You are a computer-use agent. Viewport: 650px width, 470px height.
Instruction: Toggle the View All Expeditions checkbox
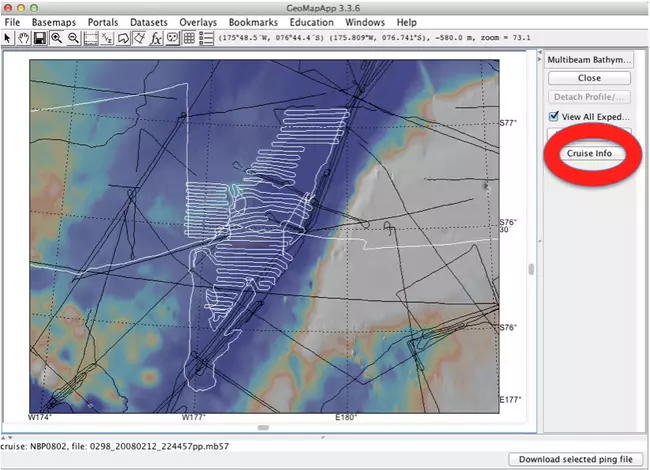[553, 116]
